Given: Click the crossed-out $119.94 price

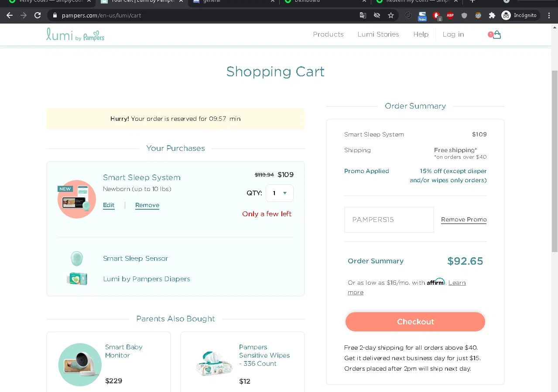Looking at the screenshot, I should tap(264, 175).
